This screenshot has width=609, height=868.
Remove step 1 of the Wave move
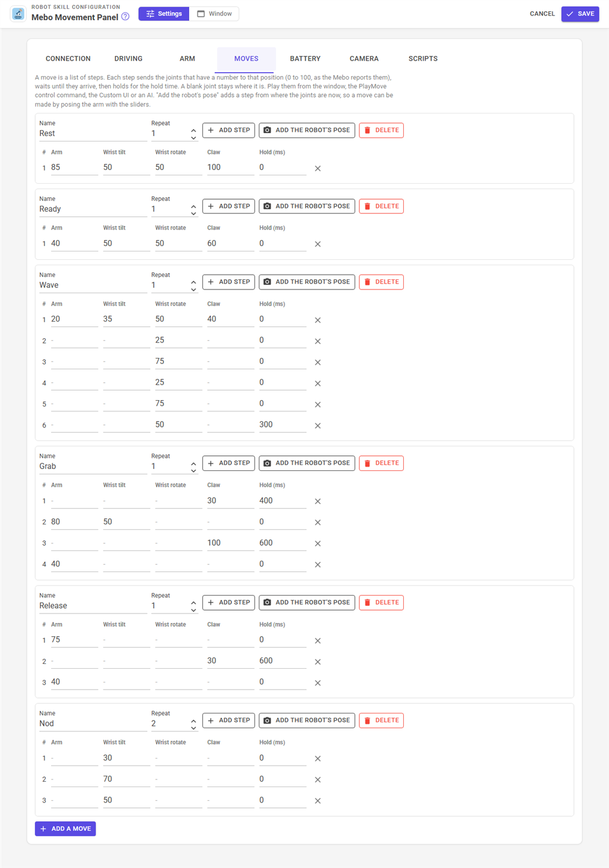tap(318, 320)
